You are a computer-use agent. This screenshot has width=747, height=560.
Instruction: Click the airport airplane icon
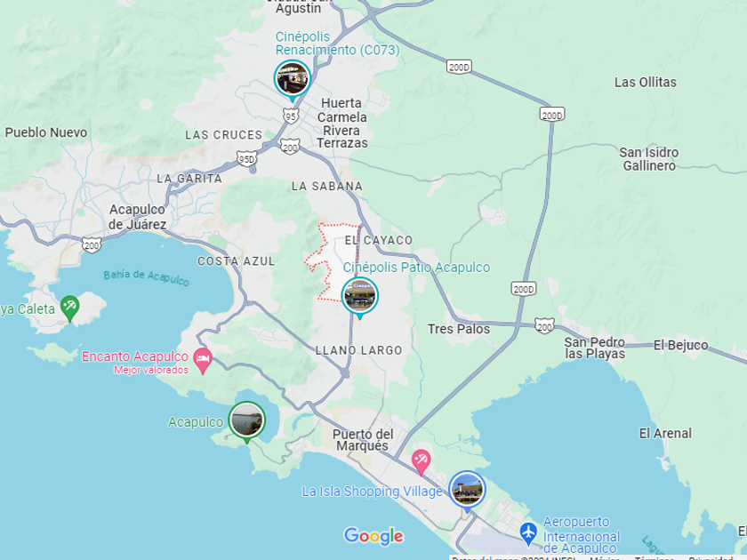pos(528,532)
